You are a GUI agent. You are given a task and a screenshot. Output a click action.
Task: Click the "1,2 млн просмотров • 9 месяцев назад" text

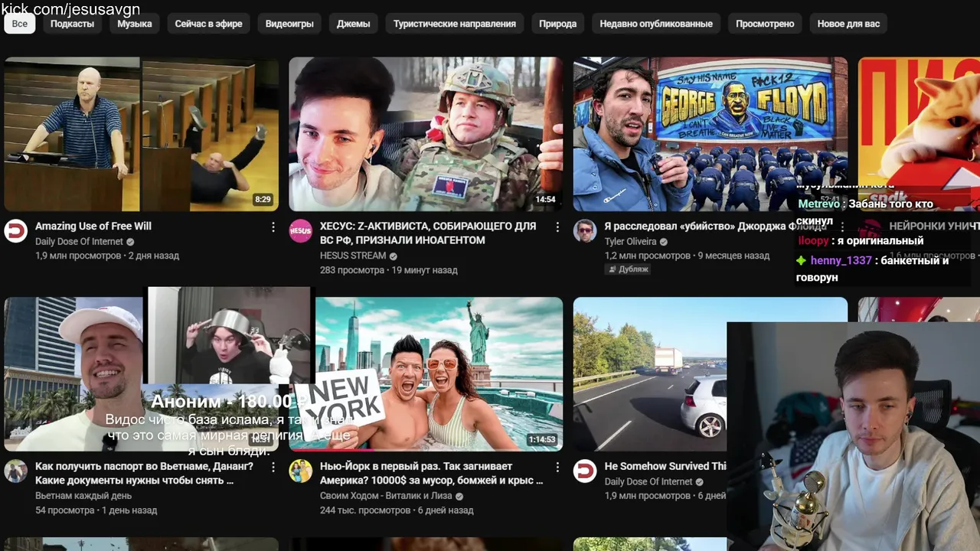688,256
